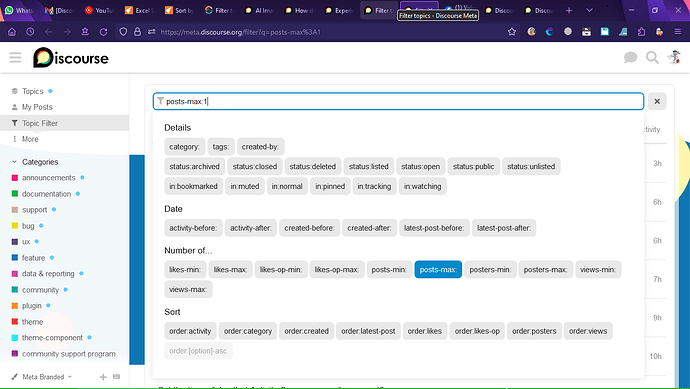Open My Posts in the sidebar
The height and width of the screenshot is (389, 690).
(x=37, y=107)
